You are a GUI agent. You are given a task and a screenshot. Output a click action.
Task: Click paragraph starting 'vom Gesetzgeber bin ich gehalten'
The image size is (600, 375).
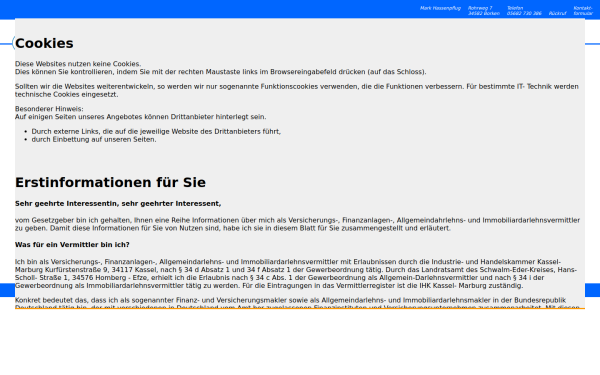(297, 224)
